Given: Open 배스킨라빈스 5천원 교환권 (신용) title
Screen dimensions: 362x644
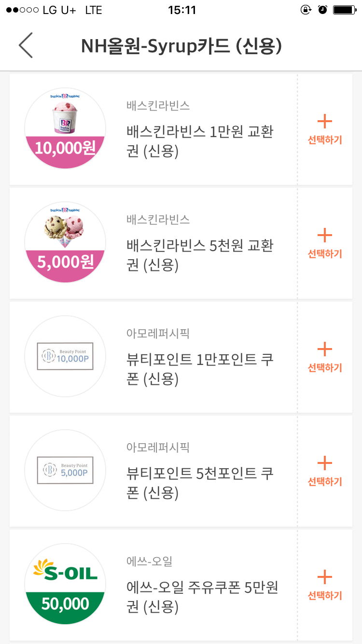Looking at the screenshot, I should point(200,255).
